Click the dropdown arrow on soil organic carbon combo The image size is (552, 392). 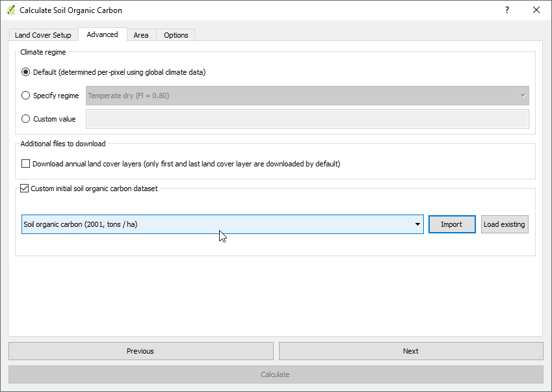(418, 224)
